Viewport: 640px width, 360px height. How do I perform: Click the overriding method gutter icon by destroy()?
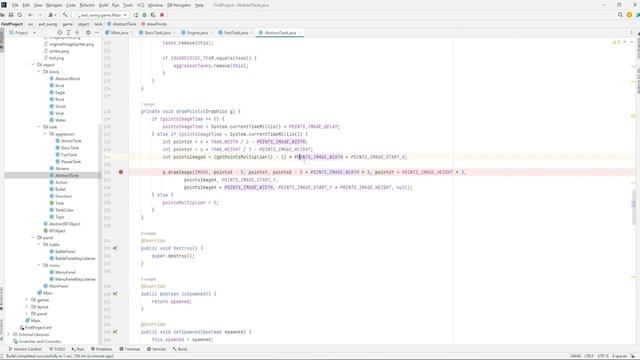point(115,248)
